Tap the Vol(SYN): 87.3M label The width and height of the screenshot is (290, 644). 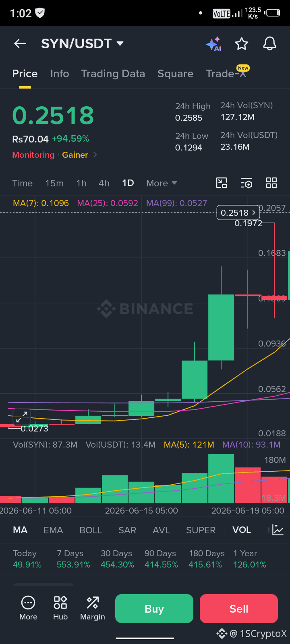coord(45,445)
